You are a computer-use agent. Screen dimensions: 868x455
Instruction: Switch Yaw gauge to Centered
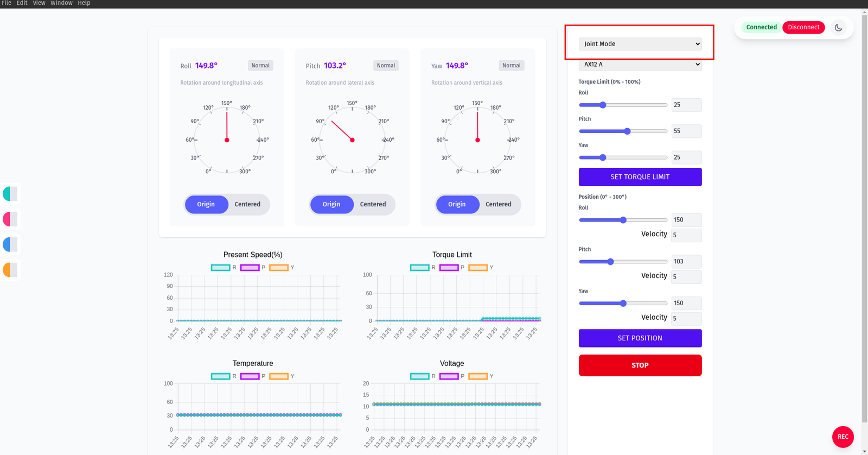click(x=498, y=205)
